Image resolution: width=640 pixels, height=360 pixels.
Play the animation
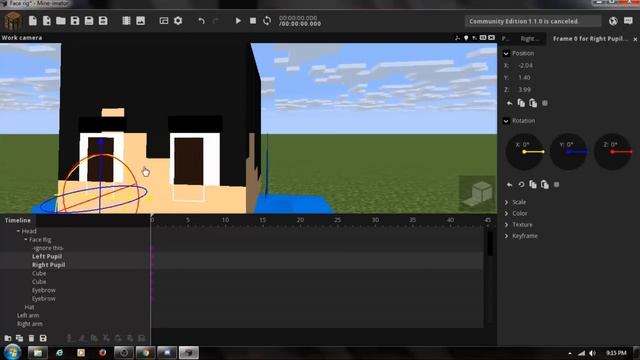[x=238, y=21]
